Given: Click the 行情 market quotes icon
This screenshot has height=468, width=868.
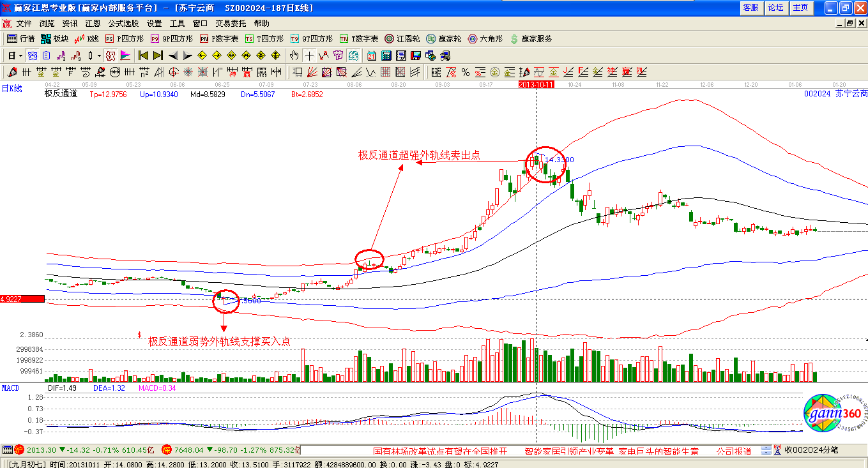Looking at the screenshot, I should [x=20, y=39].
